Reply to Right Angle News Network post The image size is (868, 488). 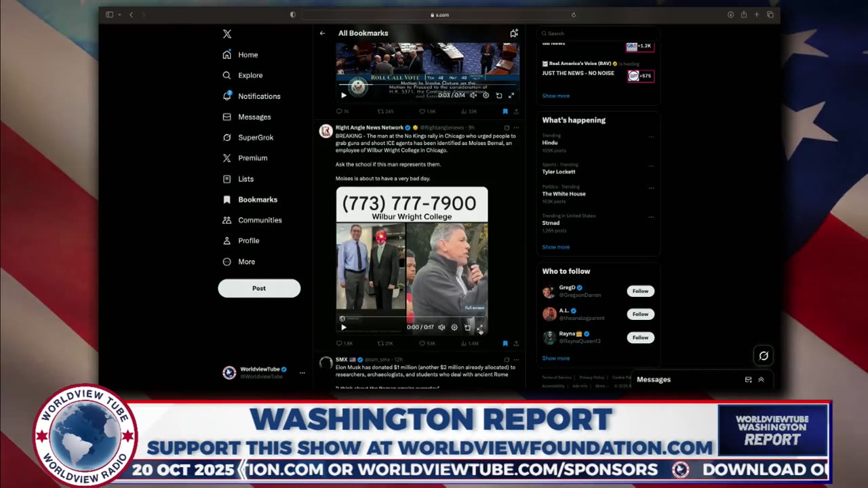pyautogui.click(x=344, y=344)
